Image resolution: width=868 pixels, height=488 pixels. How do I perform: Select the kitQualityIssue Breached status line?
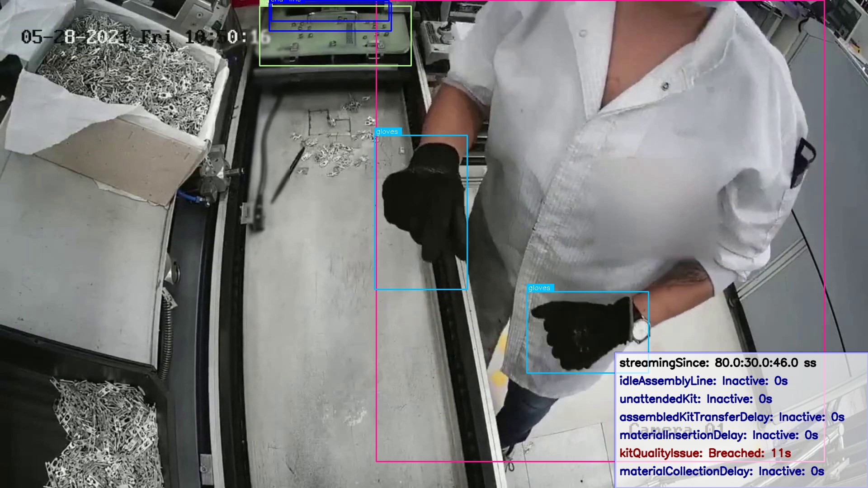coord(705,453)
